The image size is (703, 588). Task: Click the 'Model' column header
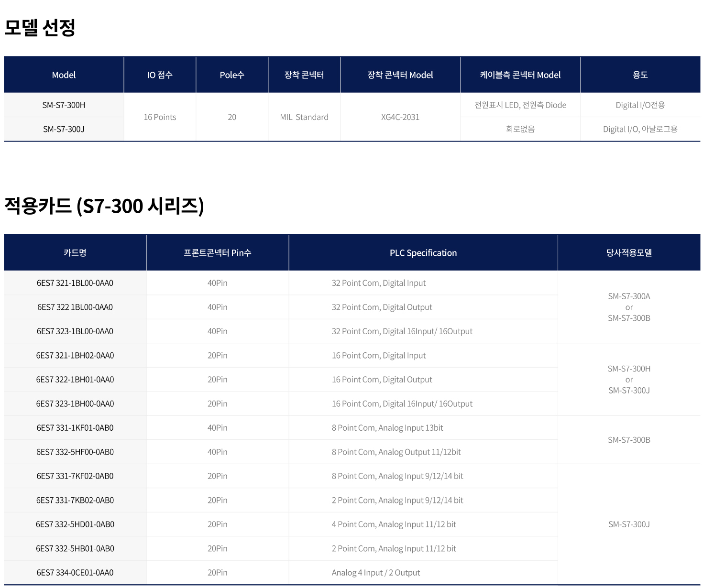pos(64,75)
